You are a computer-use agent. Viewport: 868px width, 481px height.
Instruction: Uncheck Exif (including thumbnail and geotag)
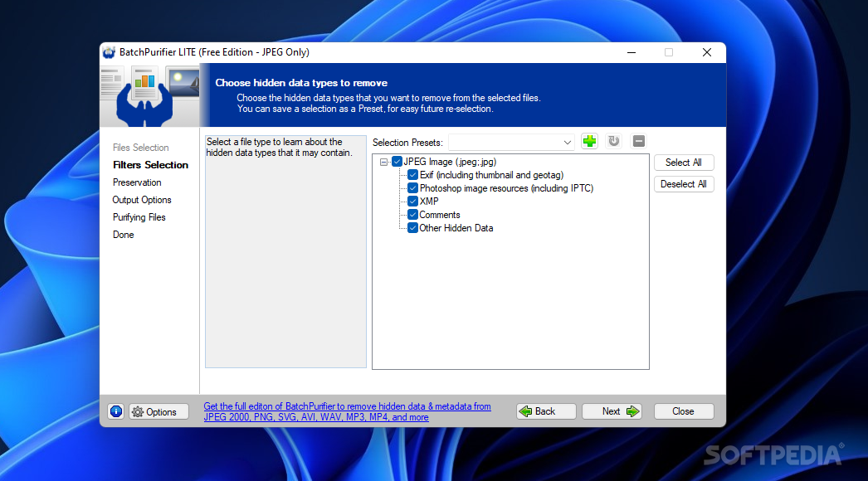click(x=413, y=175)
